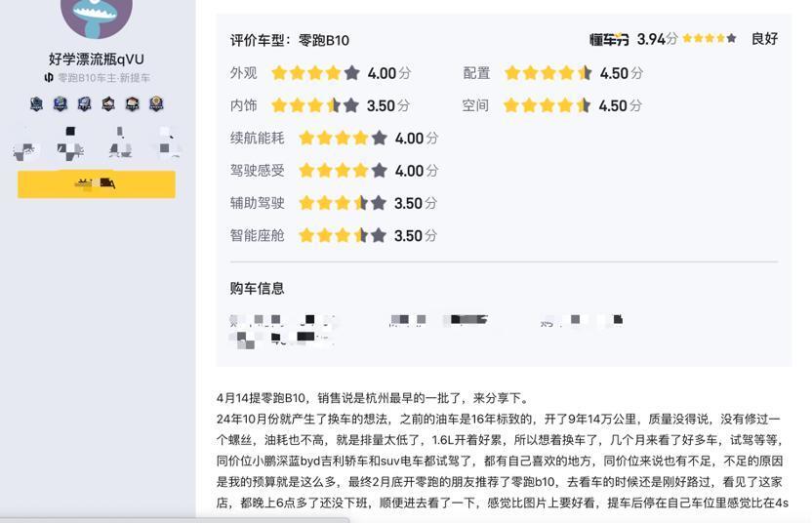Click the 4.00分 score for 外观
This screenshot has width=812, height=523.
pos(389,73)
